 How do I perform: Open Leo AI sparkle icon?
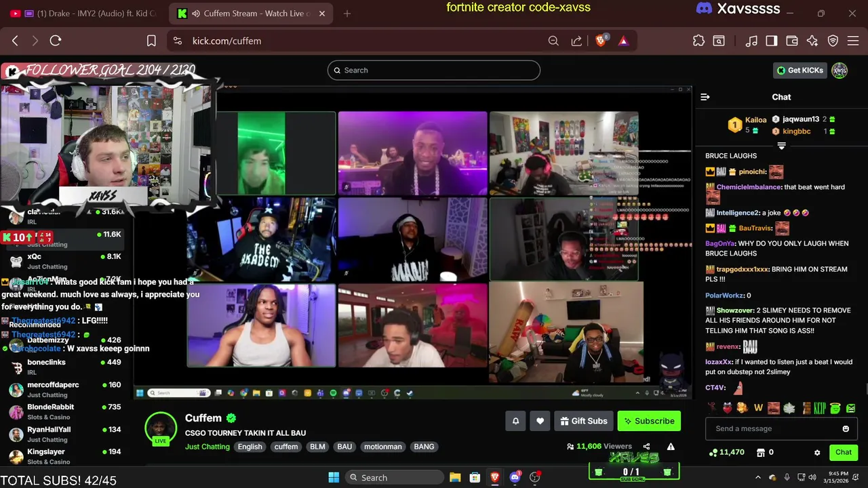[812, 41]
